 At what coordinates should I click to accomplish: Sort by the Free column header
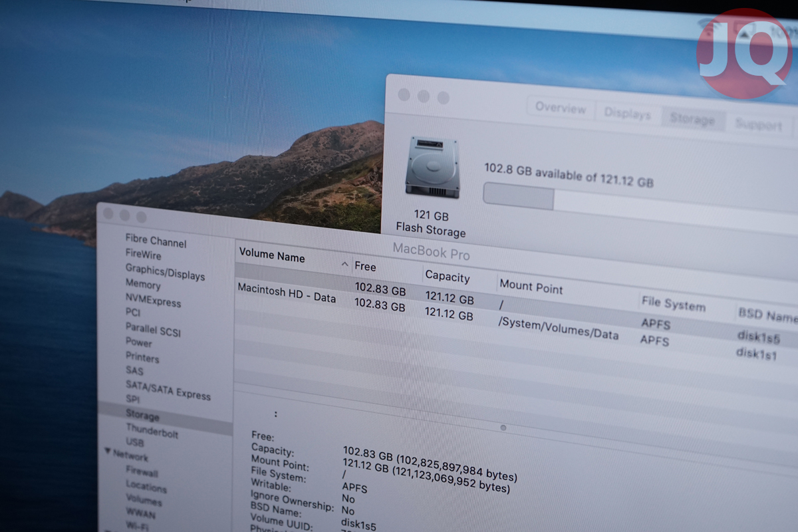click(x=365, y=266)
